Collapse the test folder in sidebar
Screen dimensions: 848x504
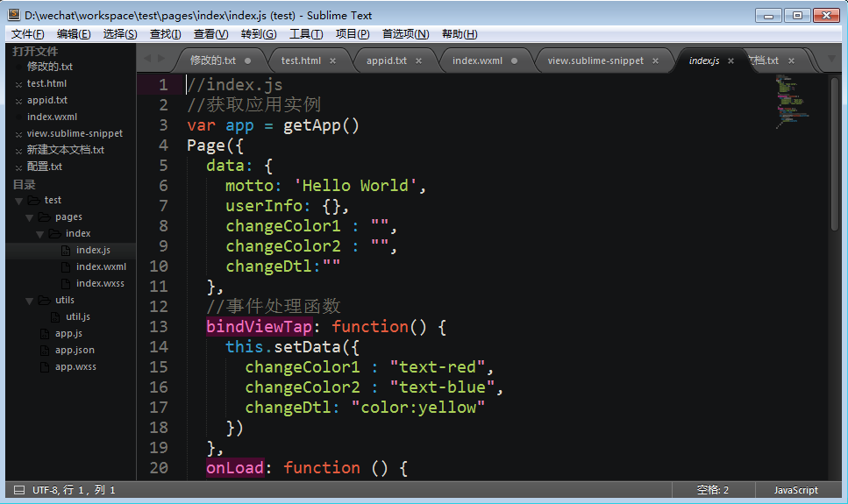(x=18, y=201)
